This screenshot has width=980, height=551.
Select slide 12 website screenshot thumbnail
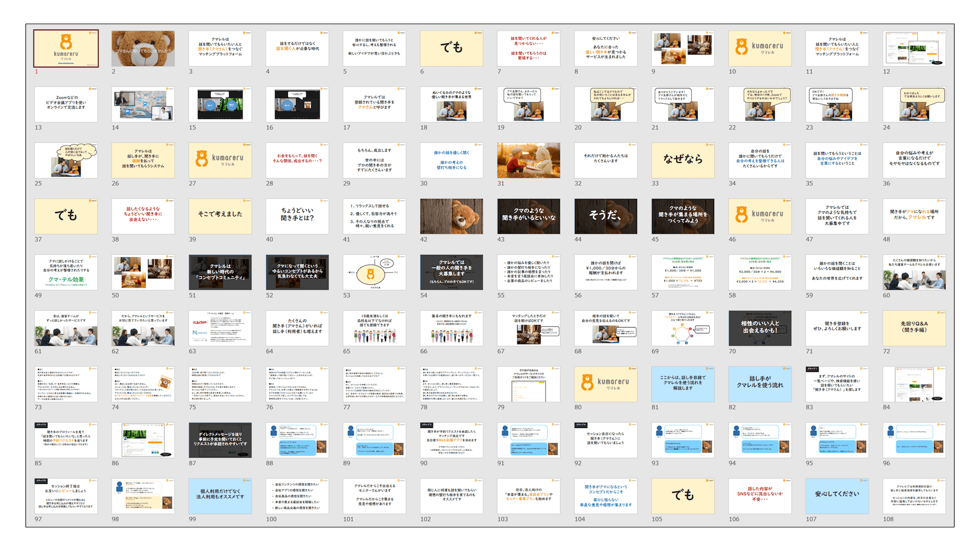click(x=914, y=48)
